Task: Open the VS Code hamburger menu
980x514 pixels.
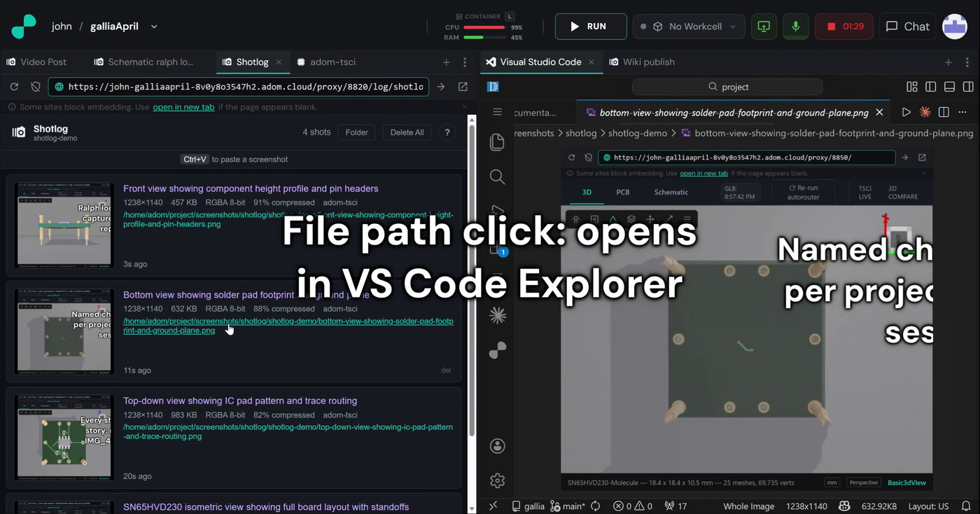Action: point(498,112)
